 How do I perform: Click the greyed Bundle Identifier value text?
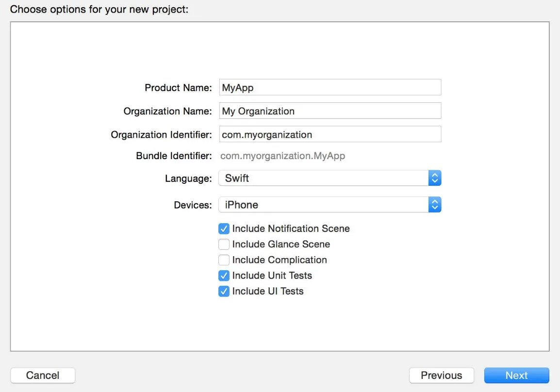pyautogui.click(x=282, y=156)
